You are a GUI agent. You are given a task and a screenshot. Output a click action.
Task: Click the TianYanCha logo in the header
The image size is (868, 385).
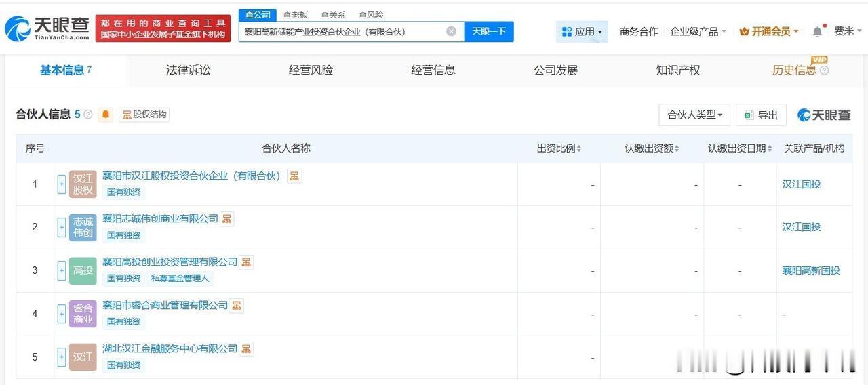point(47,28)
